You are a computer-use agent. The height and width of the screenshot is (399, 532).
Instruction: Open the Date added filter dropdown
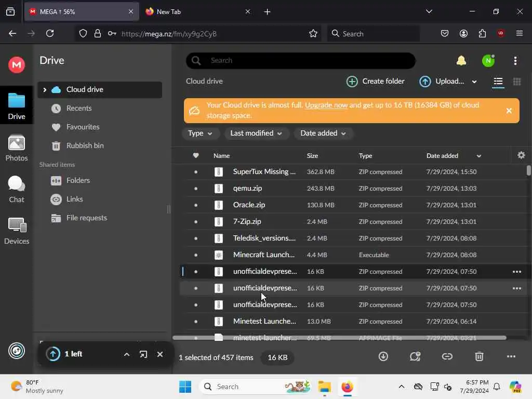pos(323,134)
